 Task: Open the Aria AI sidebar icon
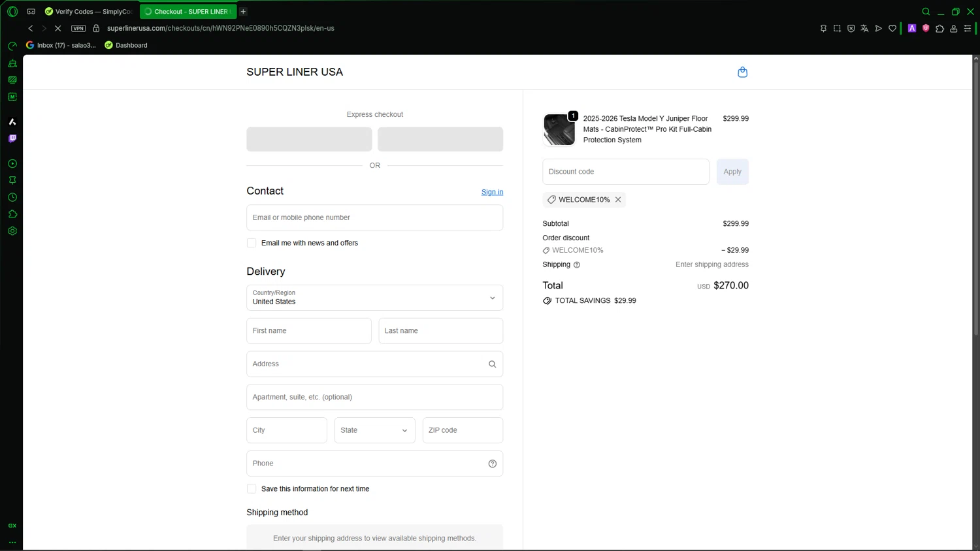click(x=12, y=121)
